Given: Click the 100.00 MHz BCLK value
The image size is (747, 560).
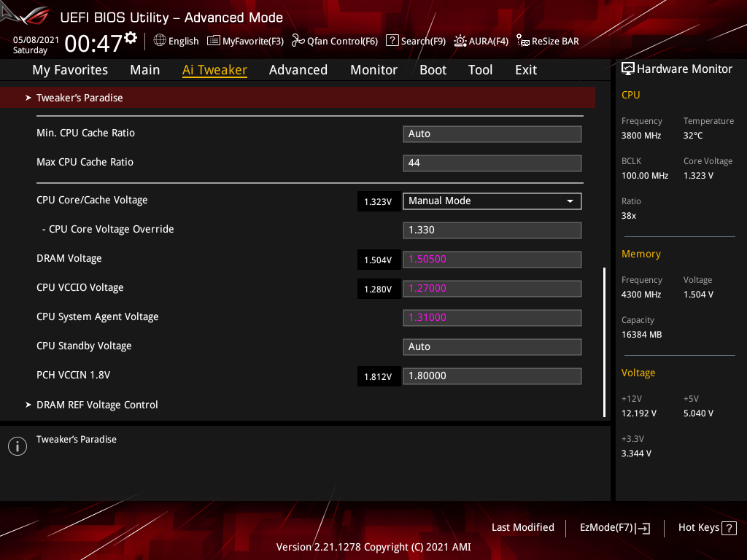Looking at the screenshot, I should (645, 176).
